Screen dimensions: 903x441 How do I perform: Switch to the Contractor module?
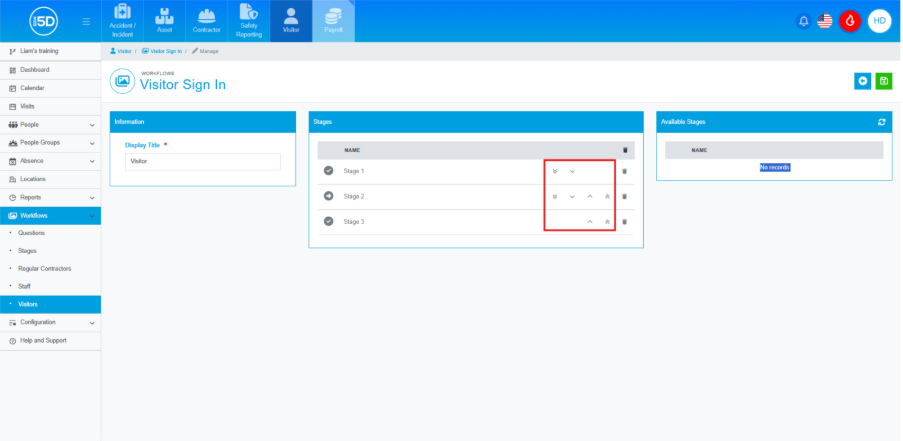coord(207,21)
